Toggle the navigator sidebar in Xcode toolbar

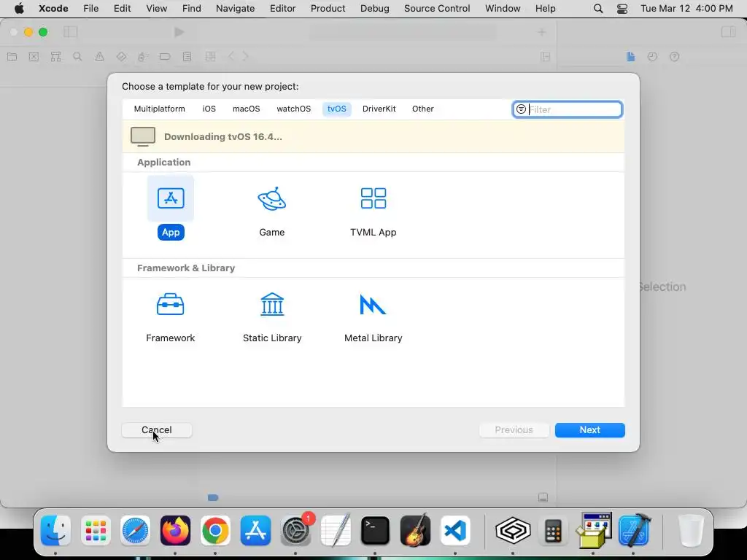click(71, 32)
